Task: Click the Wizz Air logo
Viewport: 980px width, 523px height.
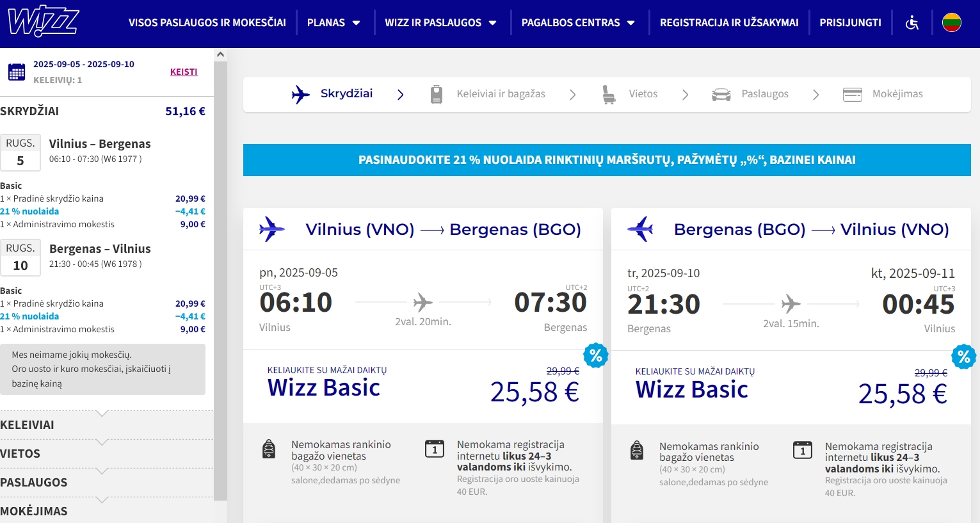Action: click(43, 21)
